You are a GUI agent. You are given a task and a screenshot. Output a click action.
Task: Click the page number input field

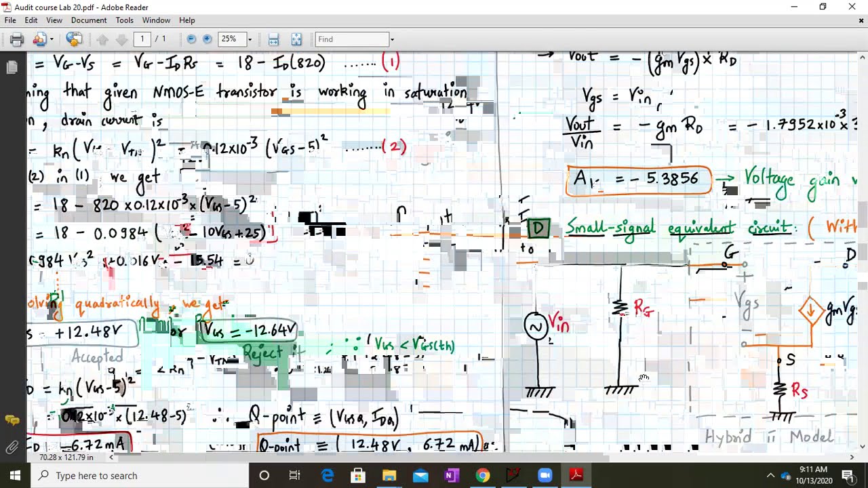tap(142, 39)
